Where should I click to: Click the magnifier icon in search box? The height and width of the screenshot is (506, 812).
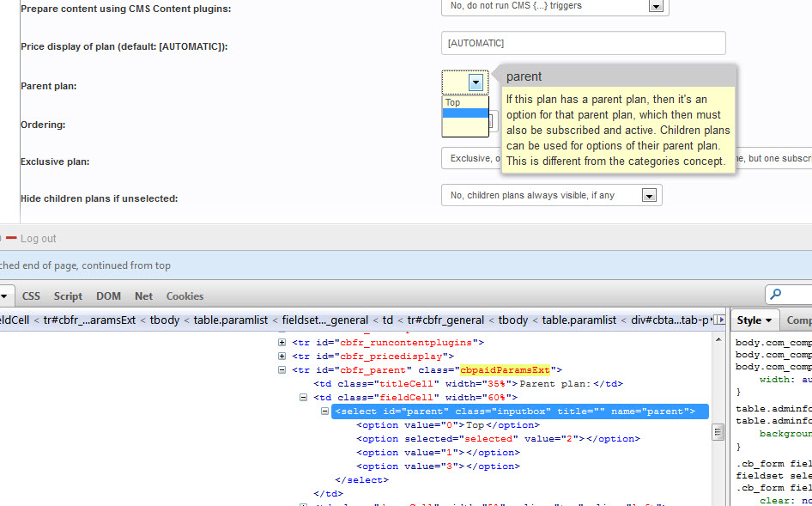pyautogui.click(x=776, y=295)
